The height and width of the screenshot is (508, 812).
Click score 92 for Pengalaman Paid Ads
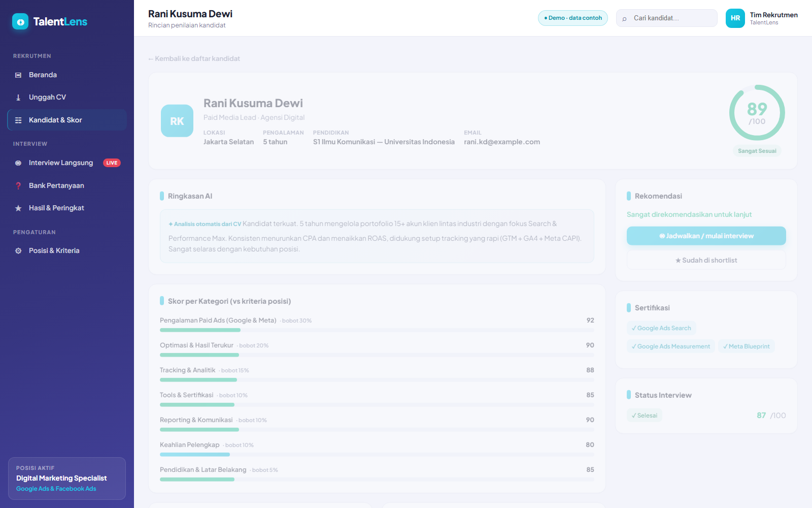point(590,321)
